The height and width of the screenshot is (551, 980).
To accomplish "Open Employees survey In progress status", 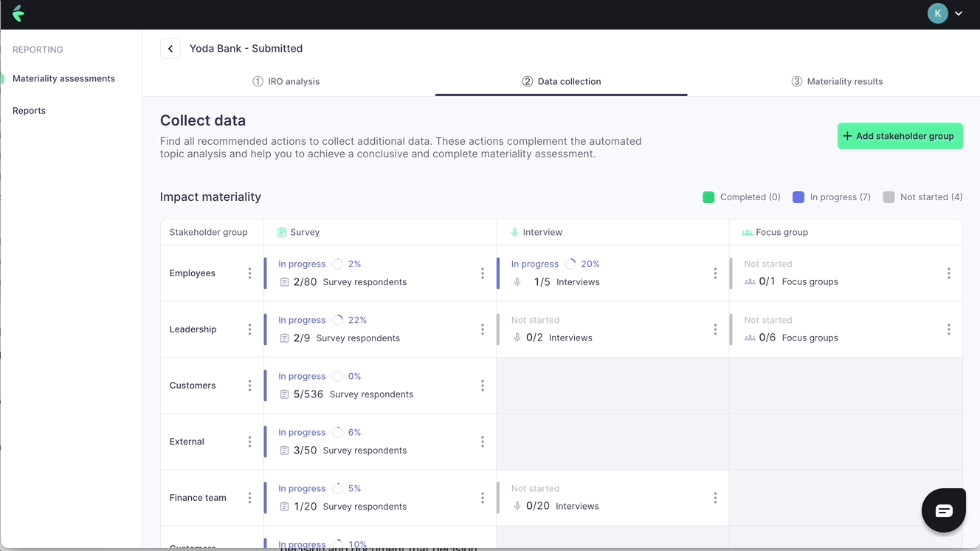I will (302, 264).
